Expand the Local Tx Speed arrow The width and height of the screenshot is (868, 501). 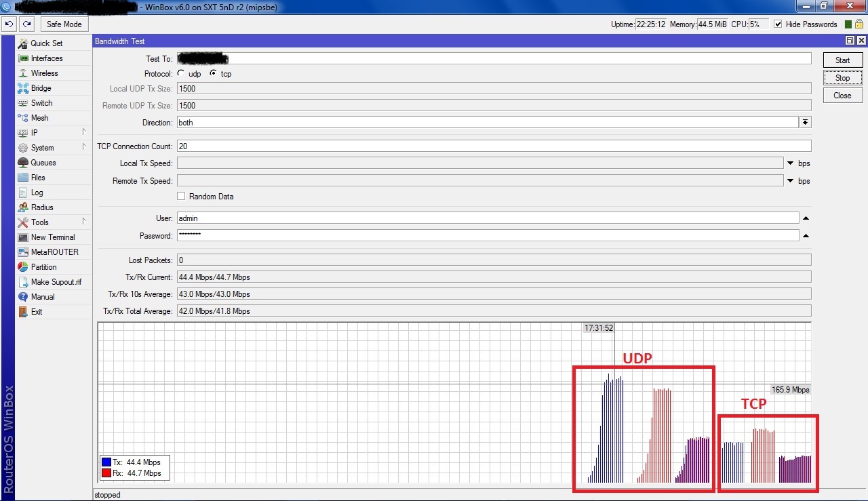tap(790, 163)
